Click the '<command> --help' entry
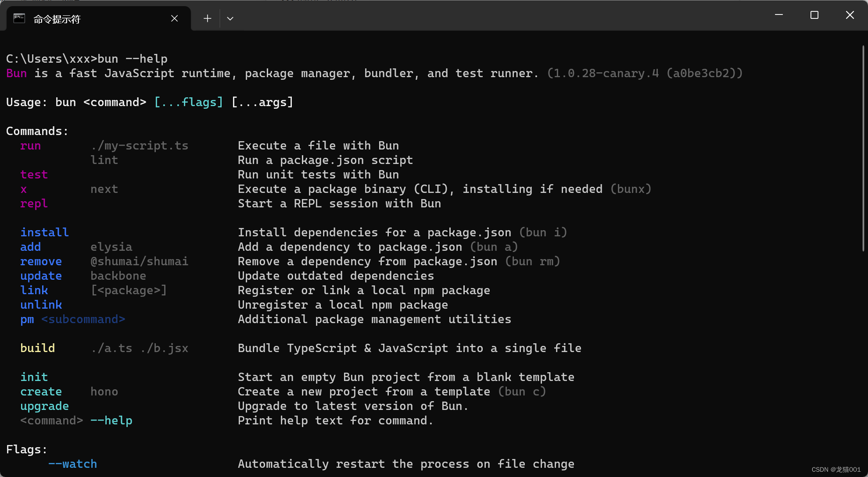Viewport: 868px width, 477px height. pos(76,420)
